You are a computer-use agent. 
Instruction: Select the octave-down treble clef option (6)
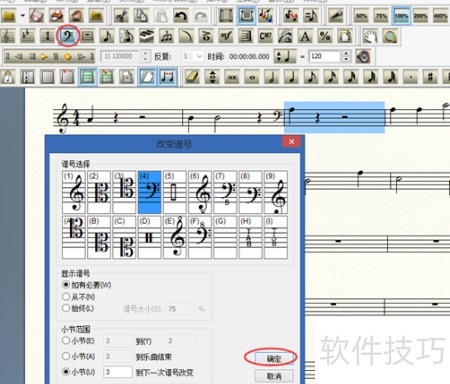pos(200,192)
